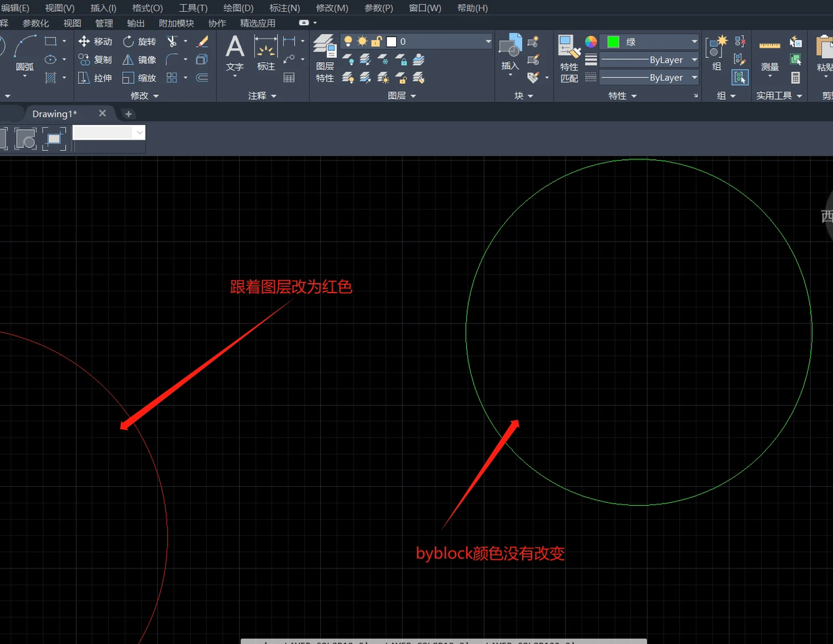The height and width of the screenshot is (644, 833).
Task: Select the Measure (测量) tool
Action: pos(769,56)
